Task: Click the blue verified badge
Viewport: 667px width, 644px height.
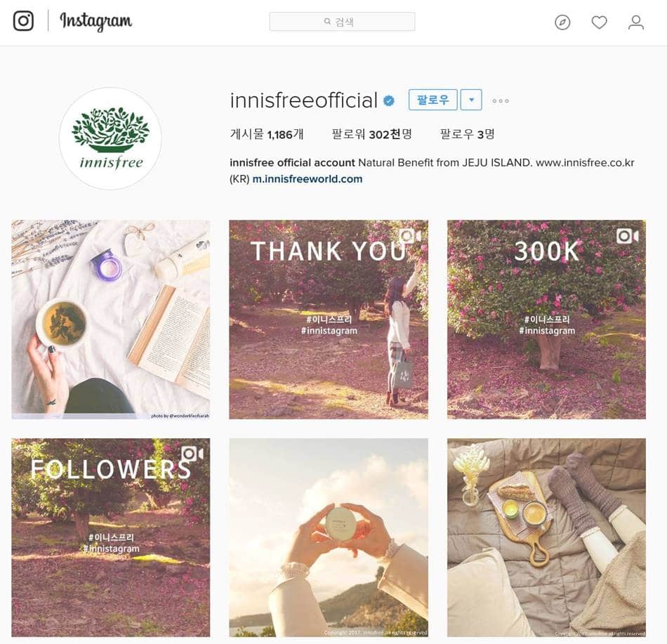Action: [389, 101]
